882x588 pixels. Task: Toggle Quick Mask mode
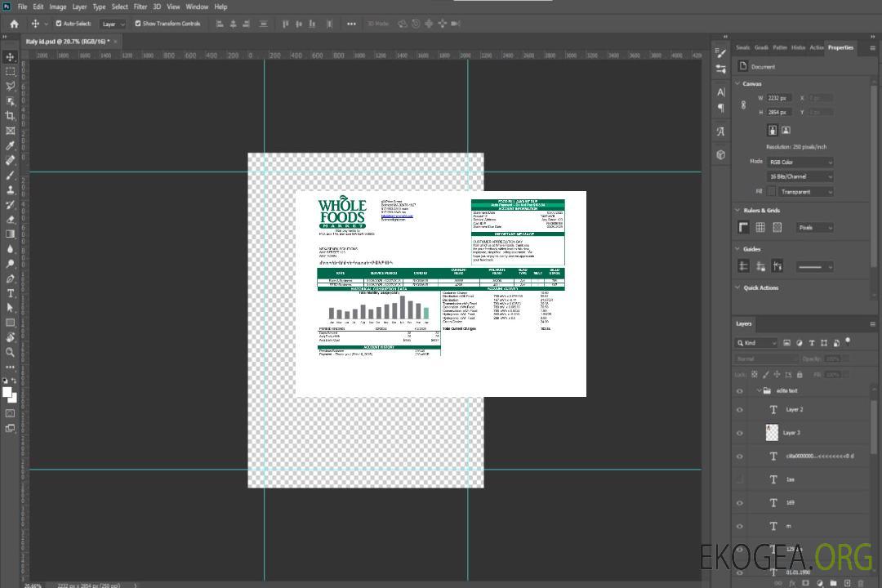pyautogui.click(x=10, y=413)
